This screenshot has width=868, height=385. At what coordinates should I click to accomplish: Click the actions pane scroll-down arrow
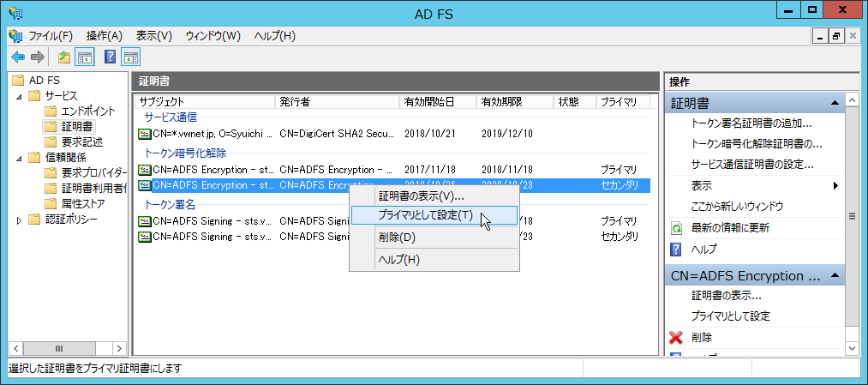click(852, 349)
